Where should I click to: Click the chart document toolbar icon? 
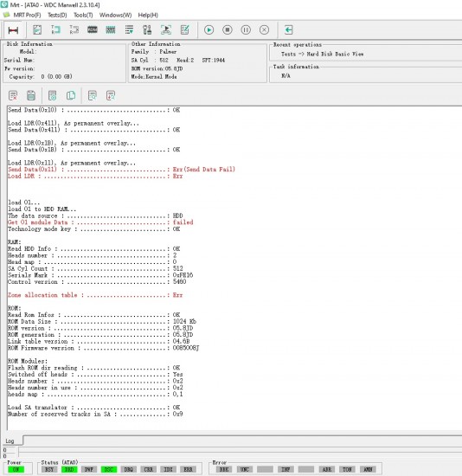[37, 29]
